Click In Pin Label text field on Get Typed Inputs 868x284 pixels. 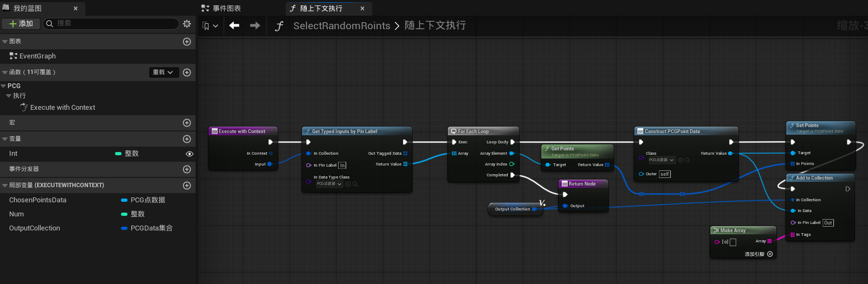tap(342, 166)
